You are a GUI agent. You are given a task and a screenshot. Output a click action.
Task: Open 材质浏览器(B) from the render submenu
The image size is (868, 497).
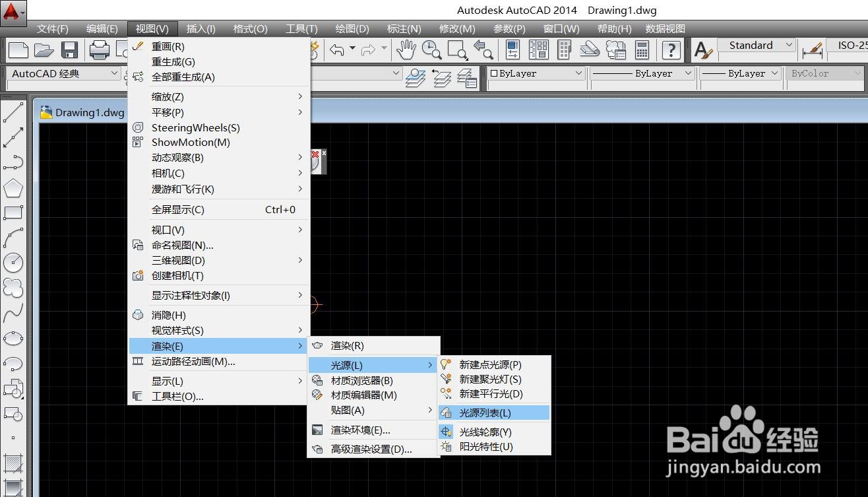coord(374,381)
